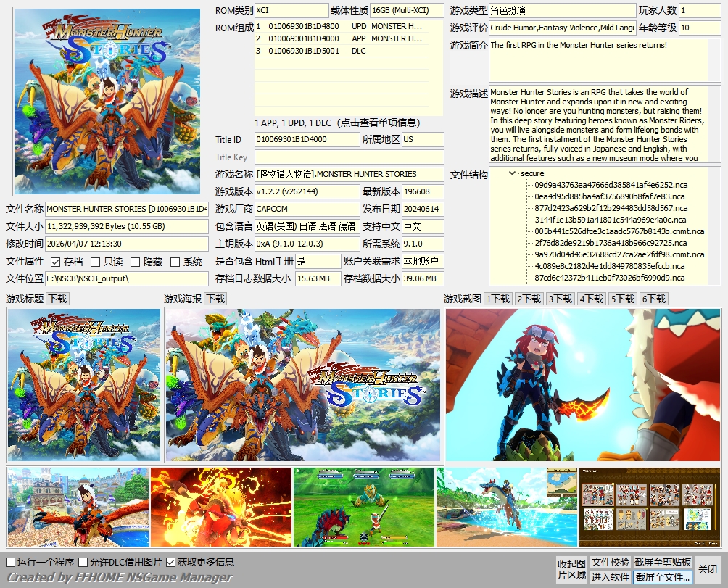Download screenshot with 6下载 button

click(653, 299)
